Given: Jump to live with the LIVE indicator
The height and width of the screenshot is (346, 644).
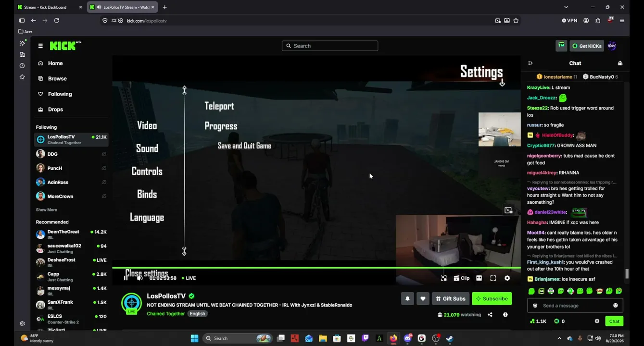Looking at the screenshot, I should click(x=189, y=278).
